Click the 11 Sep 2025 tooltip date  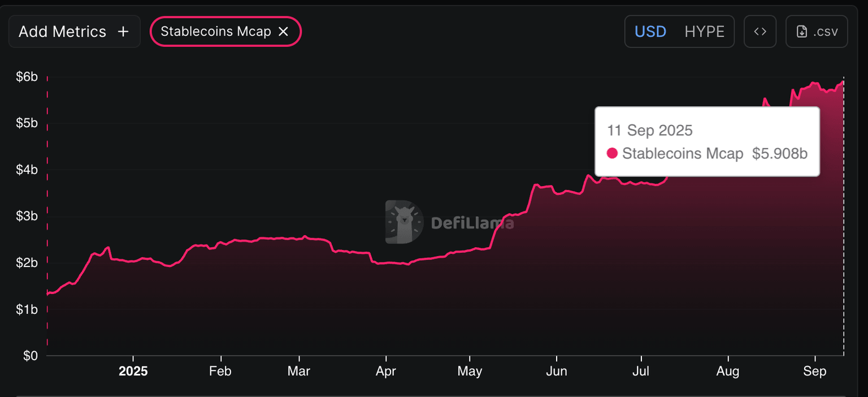coord(650,131)
